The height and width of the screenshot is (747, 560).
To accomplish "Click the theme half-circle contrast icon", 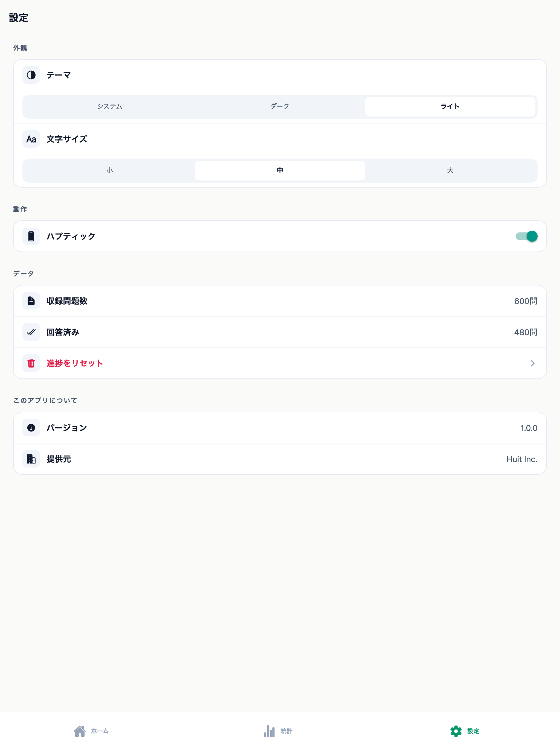I will tap(31, 75).
